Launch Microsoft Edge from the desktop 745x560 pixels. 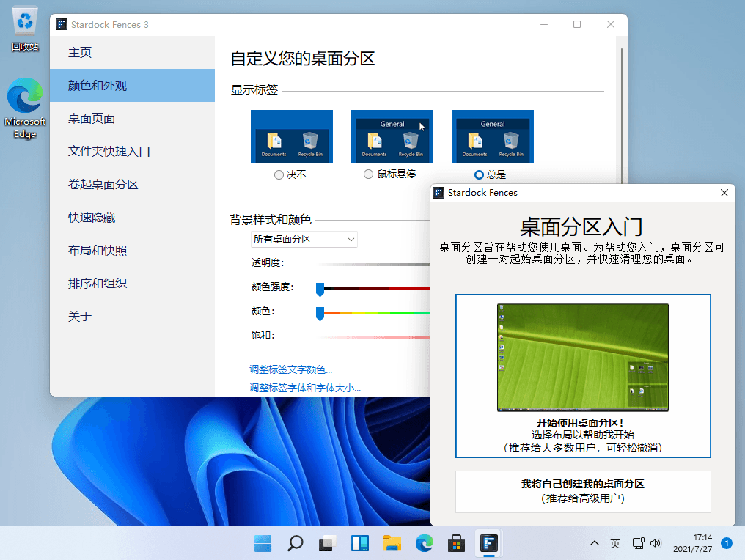point(25,107)
